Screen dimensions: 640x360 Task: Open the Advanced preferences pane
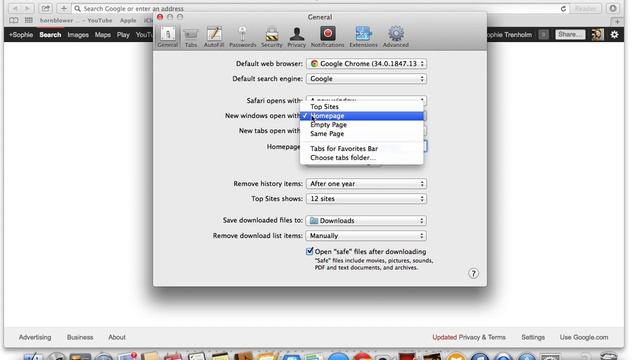pyautogui.click(x=396, y=37)
